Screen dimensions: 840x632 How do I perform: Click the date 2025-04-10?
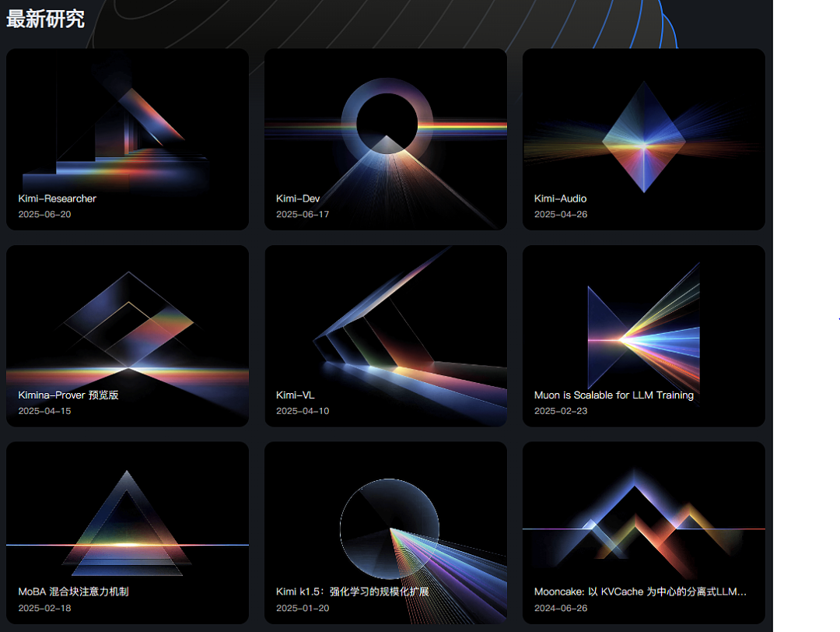coord(303,411)
